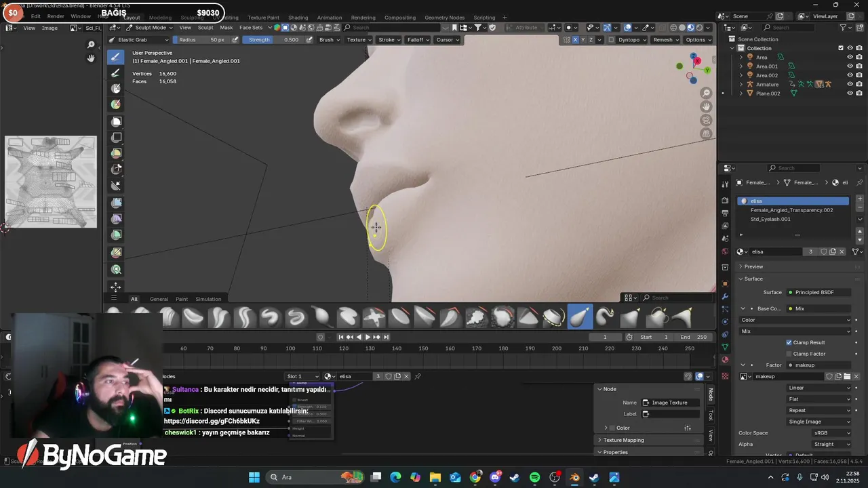This screenshot has height=488, width=868.
Task: Pin the properties editor context
Action: 860,182
